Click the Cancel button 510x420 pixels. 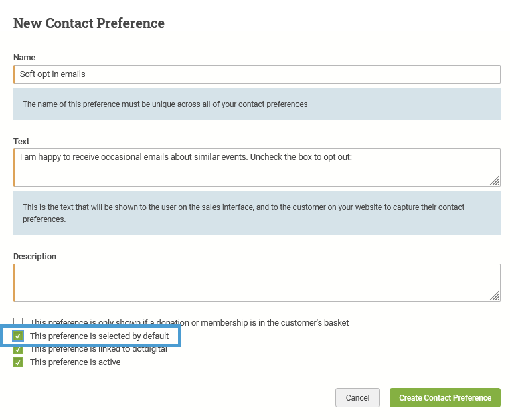pos(358,397)
